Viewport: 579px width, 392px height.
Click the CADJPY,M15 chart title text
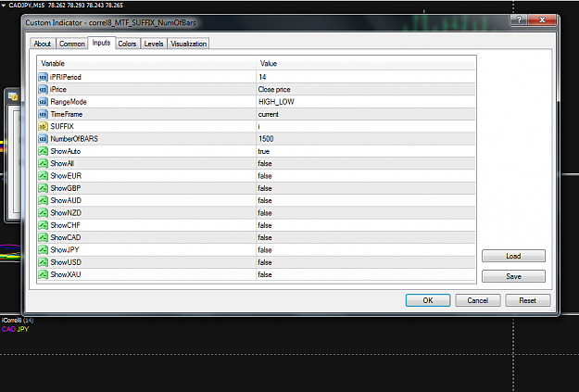pos(27,6)
